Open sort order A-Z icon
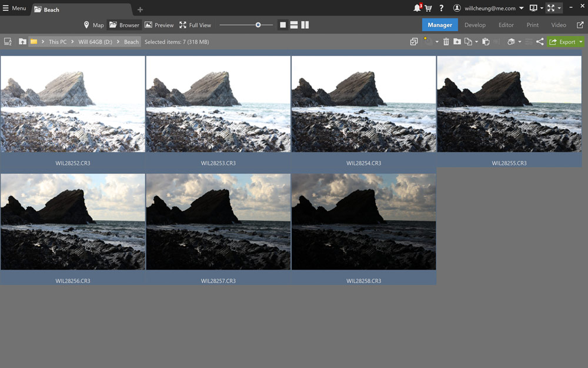588x368 pixels. coord(8,42)
